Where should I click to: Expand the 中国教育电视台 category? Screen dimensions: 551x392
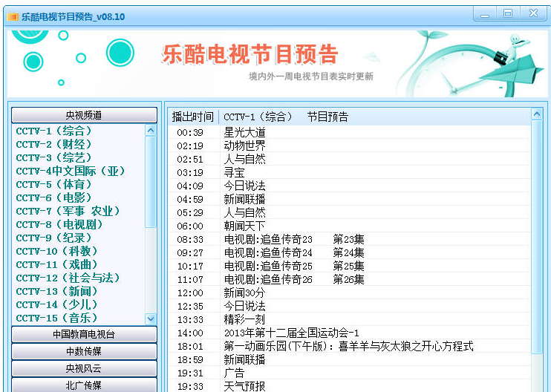pos(84,334)
